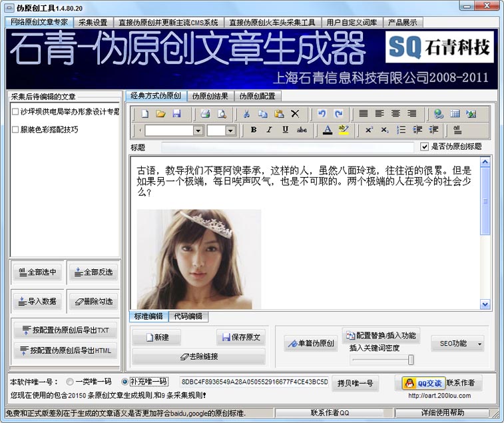Click the Print icon in editor toolbar
This screenshot has width=504, height=423.
206,113
